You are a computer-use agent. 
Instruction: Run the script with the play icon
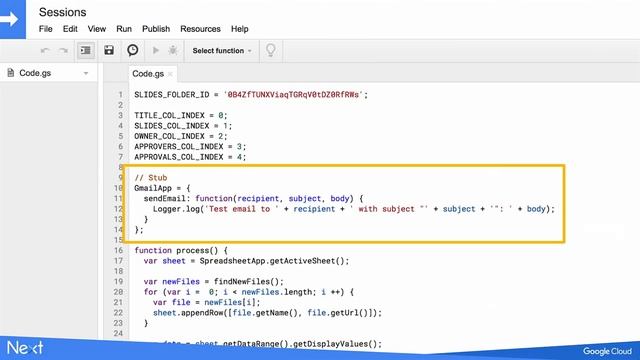pyautogui.click(x=156, y=50)
